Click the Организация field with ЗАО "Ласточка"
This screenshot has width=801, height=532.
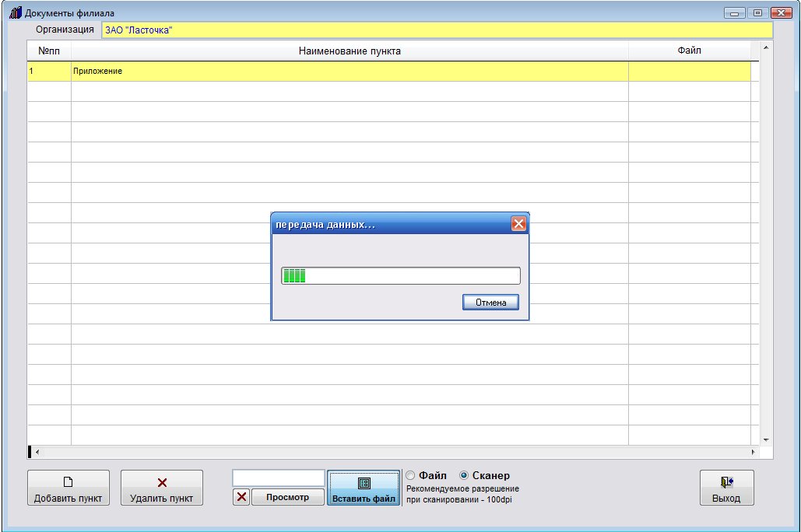pyautogui.click(x=437, y=30)
